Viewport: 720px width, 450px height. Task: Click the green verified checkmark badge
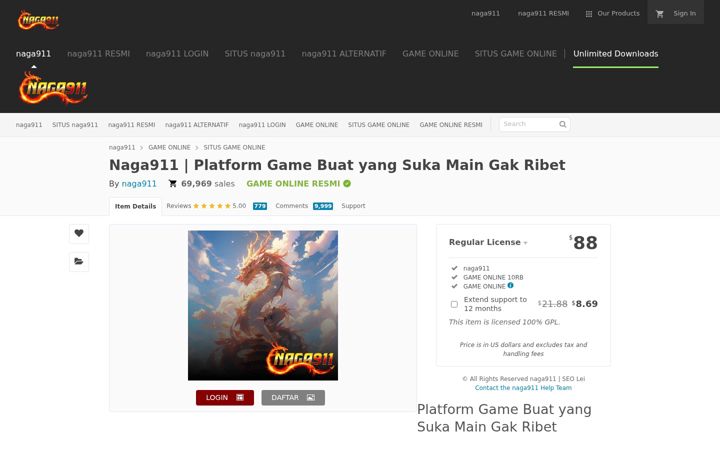click(x=347, y=184)
